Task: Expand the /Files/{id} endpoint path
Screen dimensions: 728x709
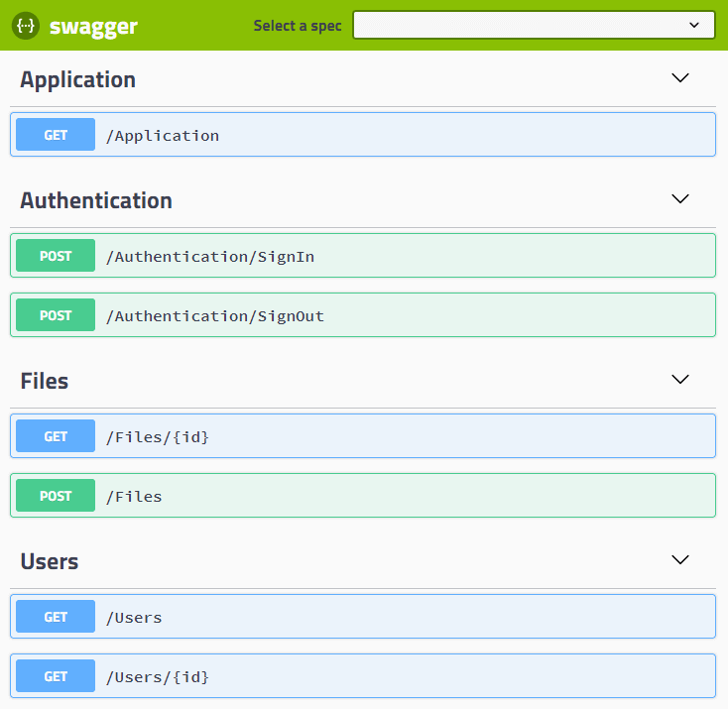Action: [158, 437]
